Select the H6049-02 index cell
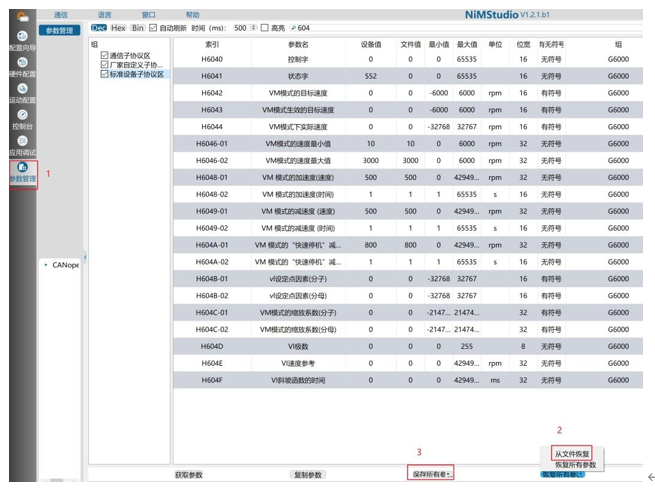 coord(212,228)
